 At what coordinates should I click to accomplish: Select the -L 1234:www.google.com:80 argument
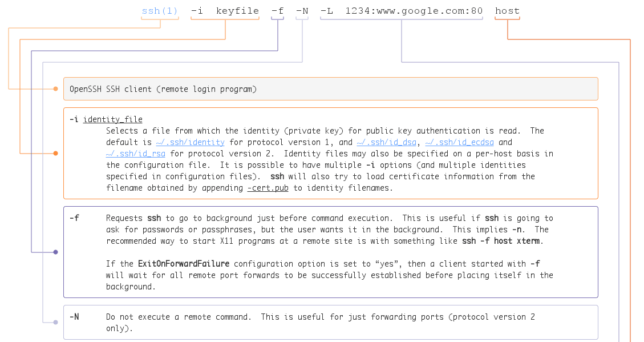tap(401, 10)
